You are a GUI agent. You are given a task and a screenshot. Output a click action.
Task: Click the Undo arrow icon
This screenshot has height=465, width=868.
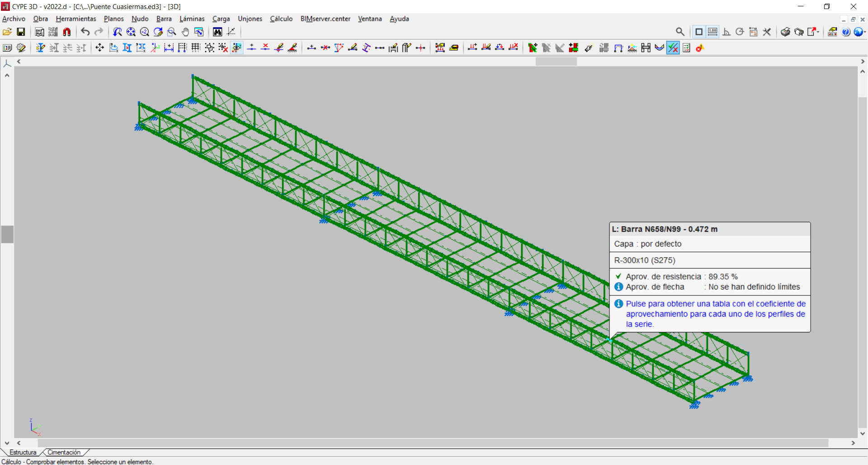click(x=85, y=32)
